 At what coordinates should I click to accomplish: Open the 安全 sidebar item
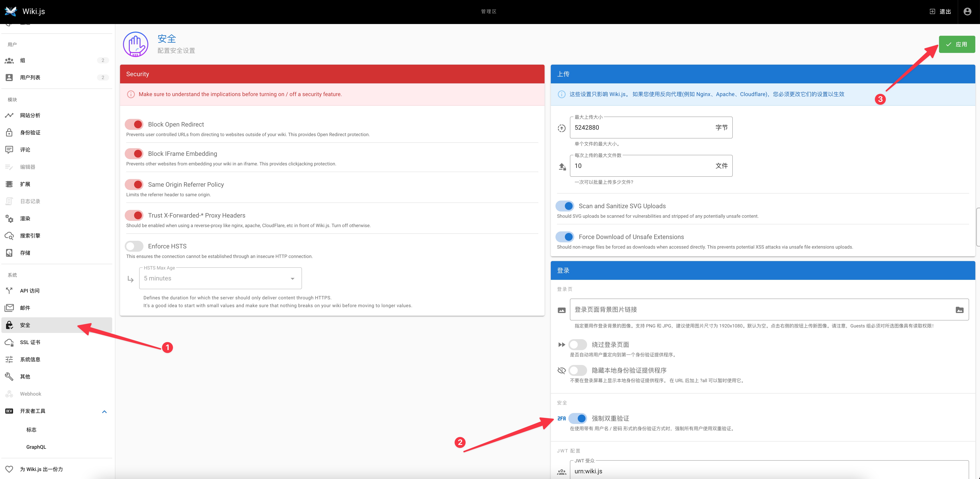57,325
